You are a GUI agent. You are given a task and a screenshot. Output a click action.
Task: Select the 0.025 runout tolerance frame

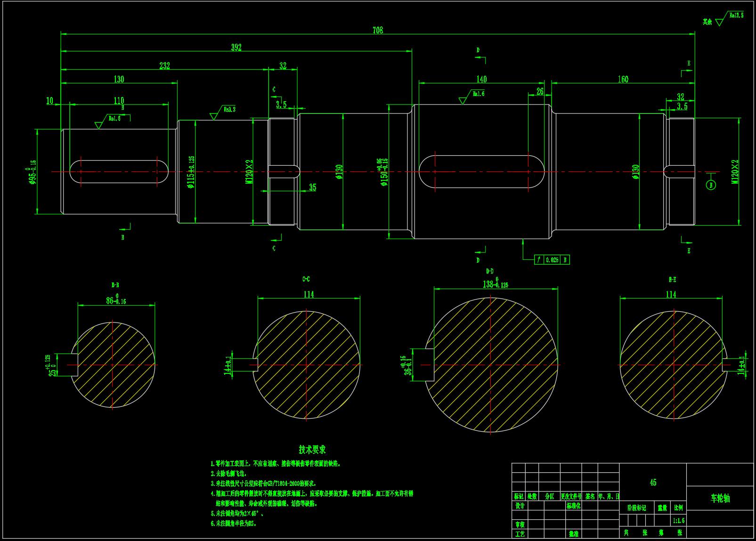(x=552, y=260)
